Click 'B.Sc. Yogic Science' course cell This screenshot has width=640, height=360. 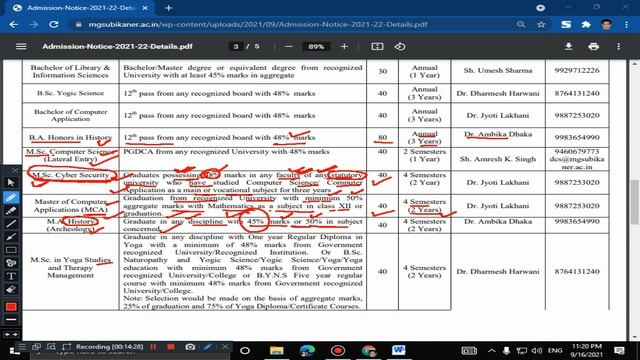tap(71, 93)
